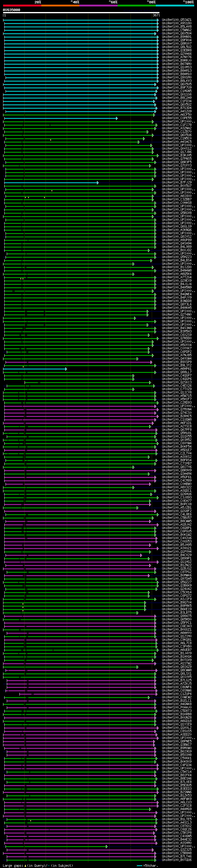
Task: Select the UniRef100_A4S2U9 label
Action: tap(177, 111)
